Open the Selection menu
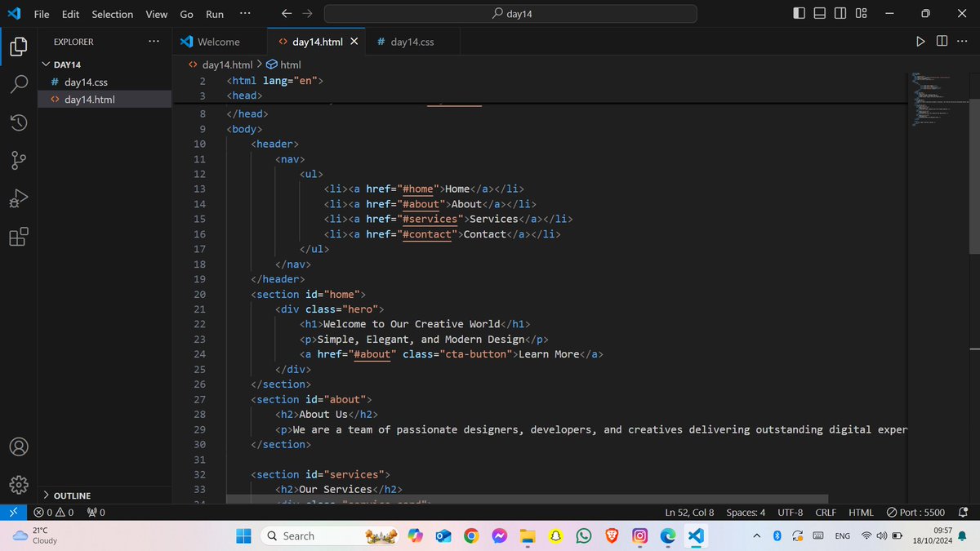The width and height of the screenshot is (980, 551). 112,14
